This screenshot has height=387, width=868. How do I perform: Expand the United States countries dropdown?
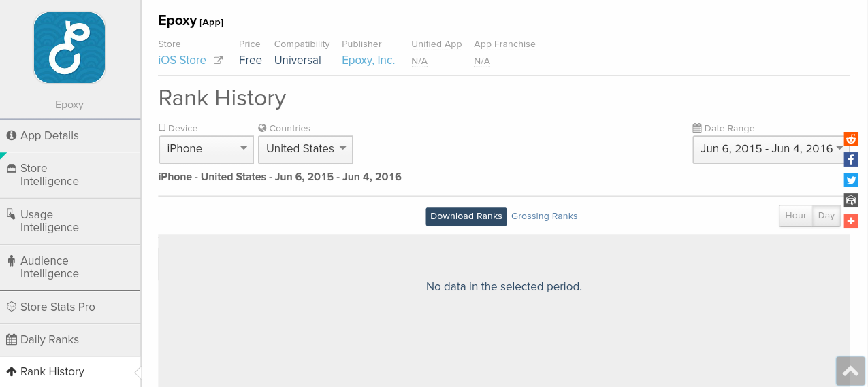point(305,149)
